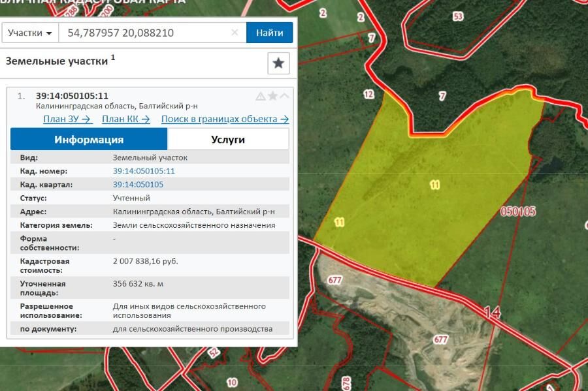Click the coordinates search input field
The image size is (588, 391).
pyautogui.click(x=144, y=33)
